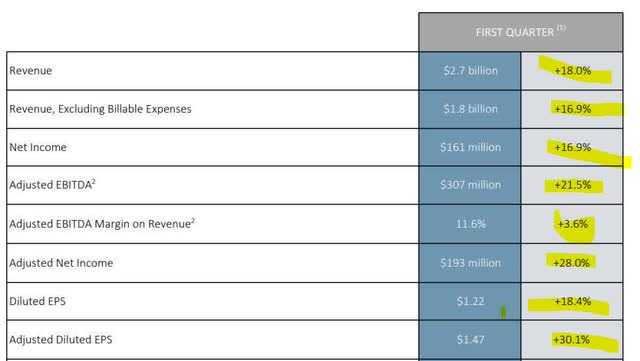Click the FIRST QUARTER column header

click(520, 32)
